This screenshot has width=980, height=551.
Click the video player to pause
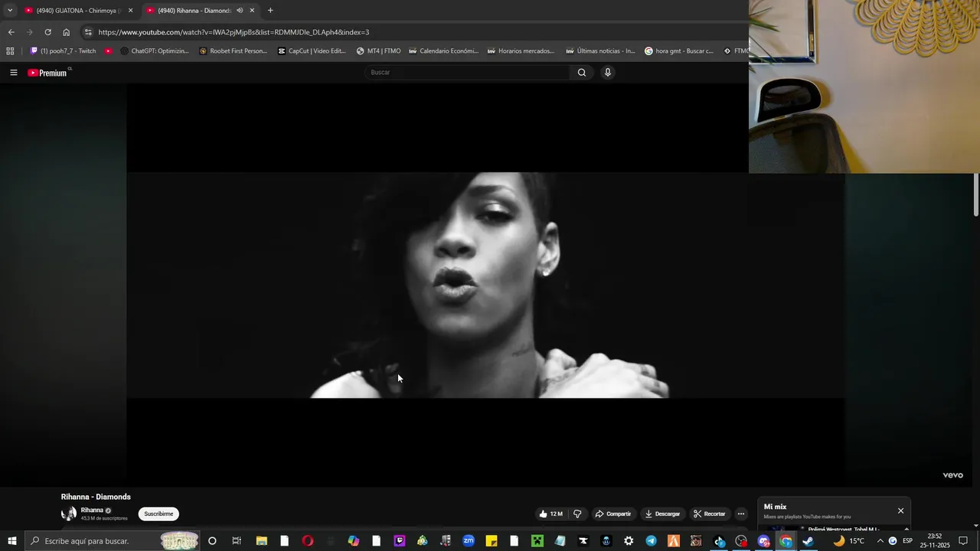point(485,285)
